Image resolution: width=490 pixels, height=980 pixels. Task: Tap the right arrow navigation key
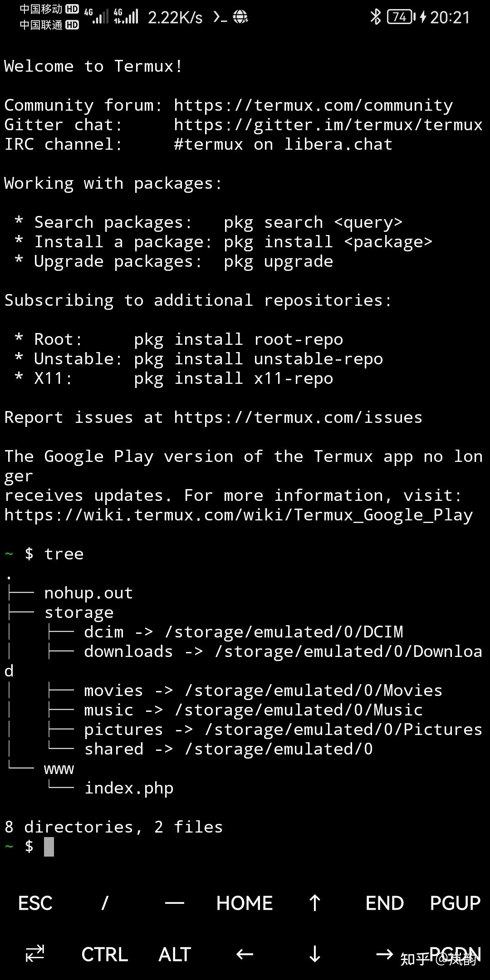coord(385,954)
